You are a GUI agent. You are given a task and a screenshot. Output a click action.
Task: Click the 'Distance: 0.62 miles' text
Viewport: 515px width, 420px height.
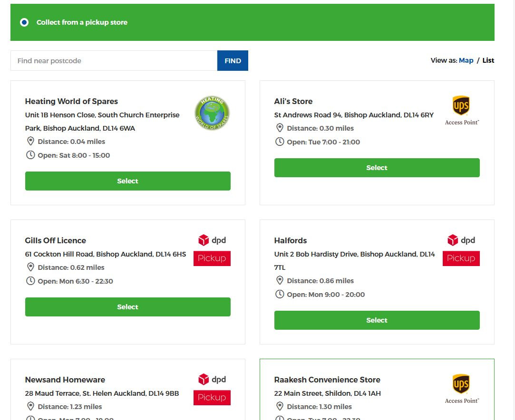(x=71, y=267)
